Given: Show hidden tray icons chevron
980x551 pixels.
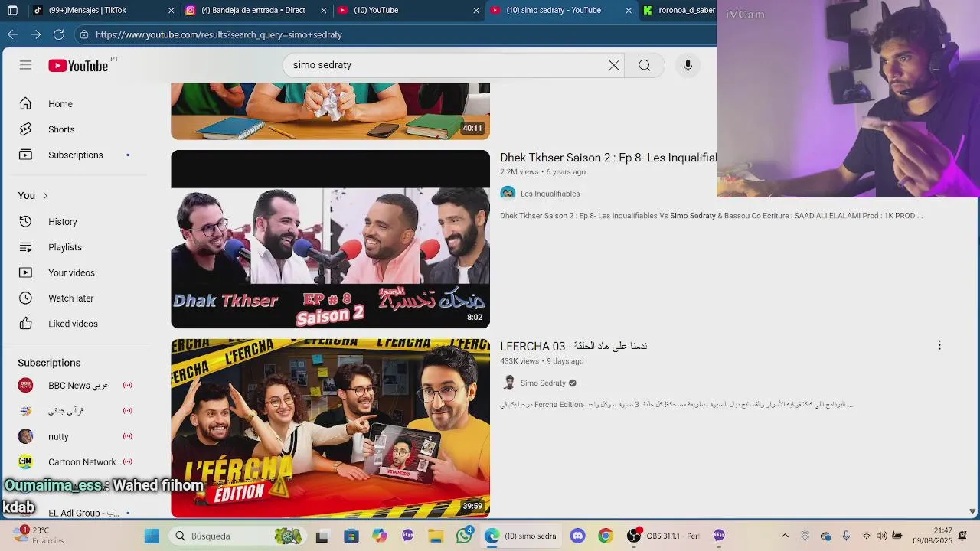Looking at the screenshot, I should [x=785, y=536].
